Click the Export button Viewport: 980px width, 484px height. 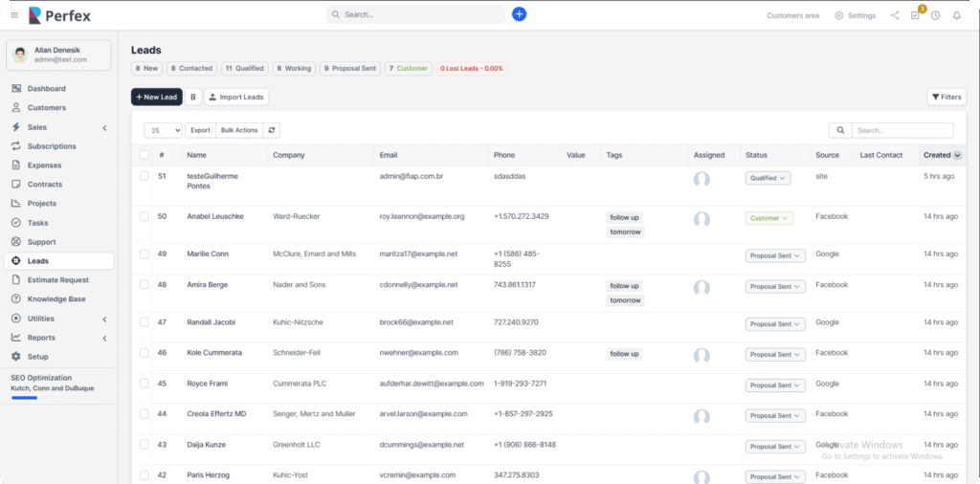click(200, 130)
